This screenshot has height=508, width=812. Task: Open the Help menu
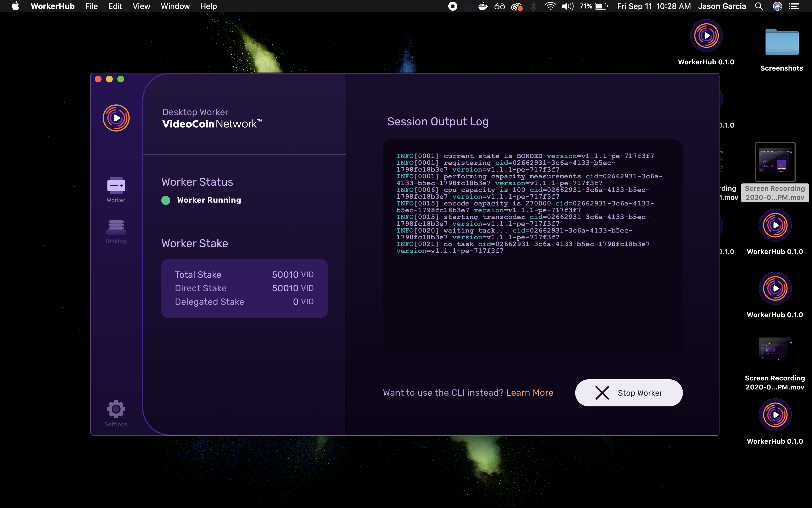point(208,6)
